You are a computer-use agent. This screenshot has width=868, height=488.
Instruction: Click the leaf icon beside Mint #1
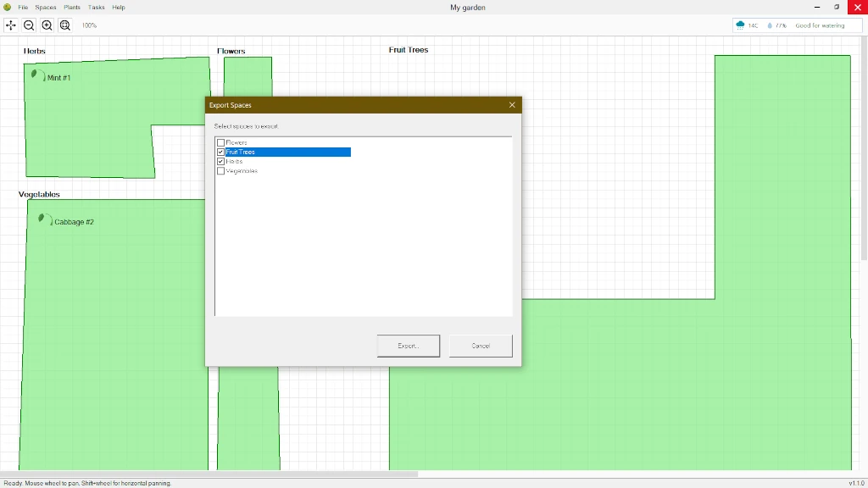pyautogui.click(x=36, y=75)
